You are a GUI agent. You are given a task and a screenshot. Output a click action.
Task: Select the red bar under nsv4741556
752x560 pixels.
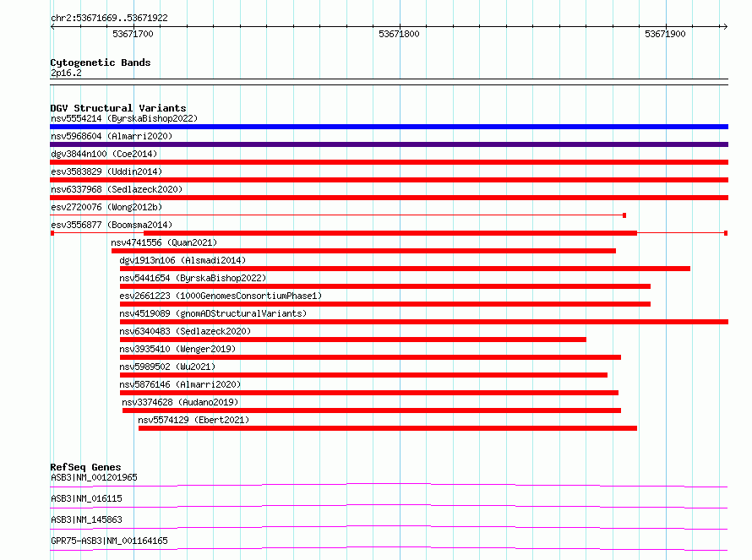[x=363, y=251]
